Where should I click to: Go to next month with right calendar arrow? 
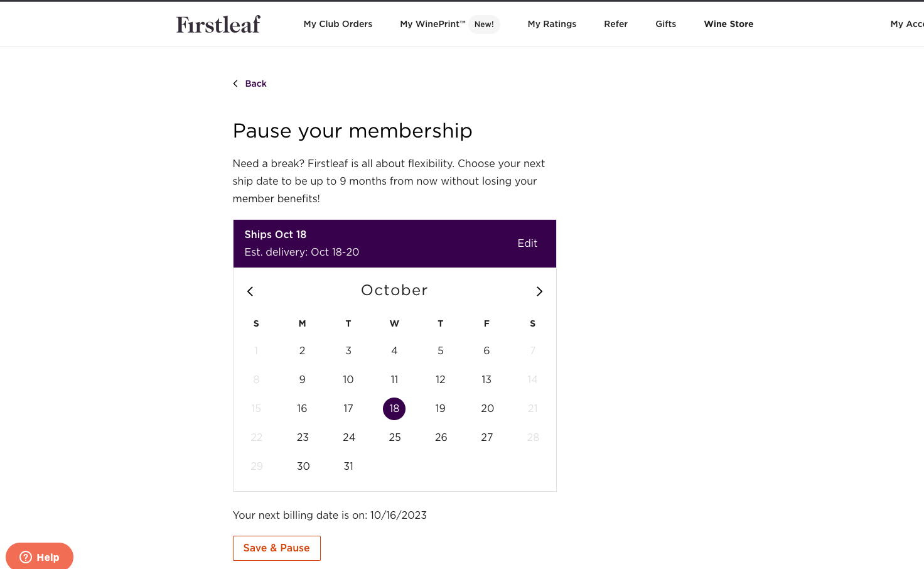[x=539, y=291]
